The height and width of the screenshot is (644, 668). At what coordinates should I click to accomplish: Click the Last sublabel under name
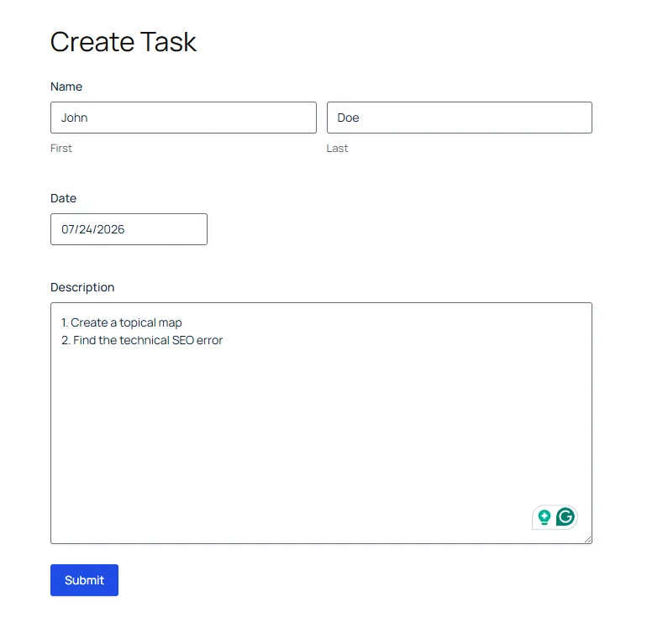coord(337,148)
